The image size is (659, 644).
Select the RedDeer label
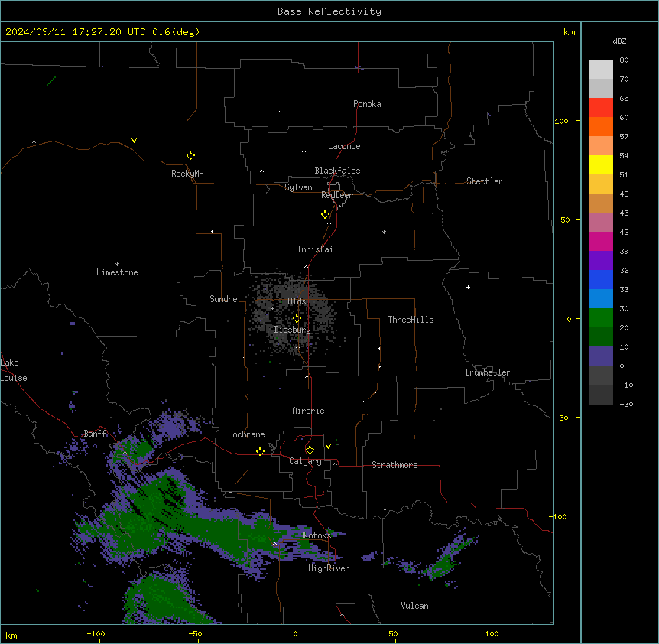pyautogui.click(x=336, y=195)
